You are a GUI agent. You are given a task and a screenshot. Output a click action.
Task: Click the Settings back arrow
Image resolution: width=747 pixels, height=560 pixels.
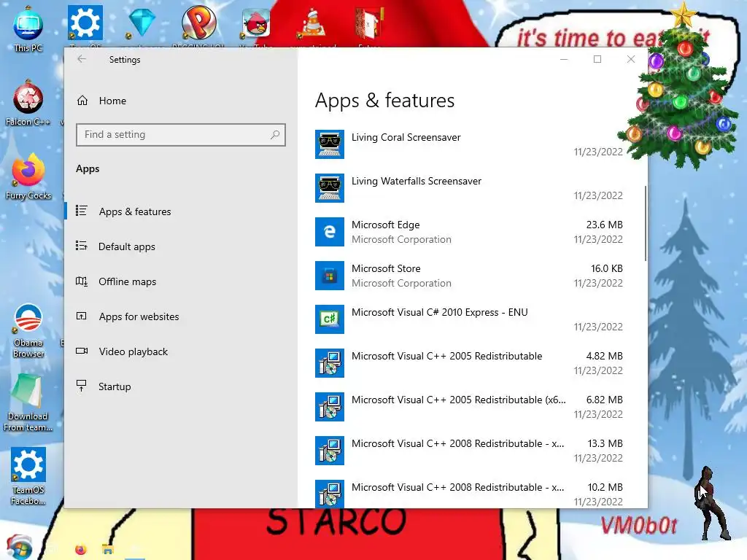click(82, 59)
